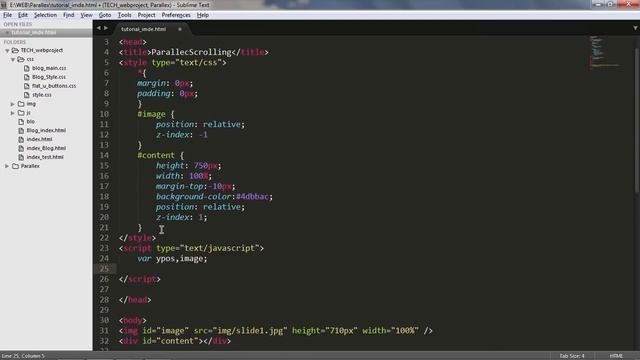Select the Parallex folder name
Image resolution: width=640 pixels, height=360 pixels.
click(x=30, y=166)
